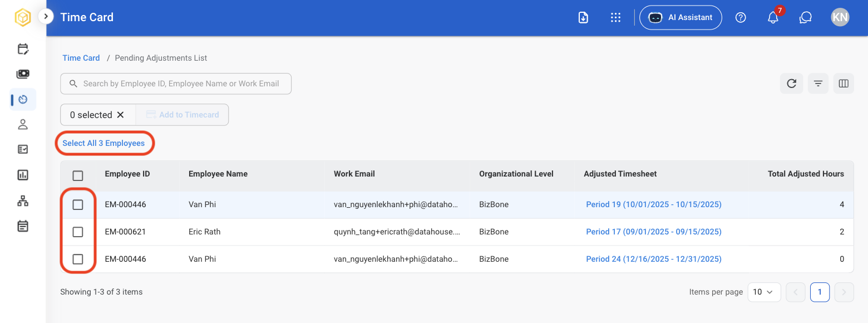The width and height of the screenshot is (868, 323).
Task: Go to the Time Card breadcrumb
Action: 81,58
